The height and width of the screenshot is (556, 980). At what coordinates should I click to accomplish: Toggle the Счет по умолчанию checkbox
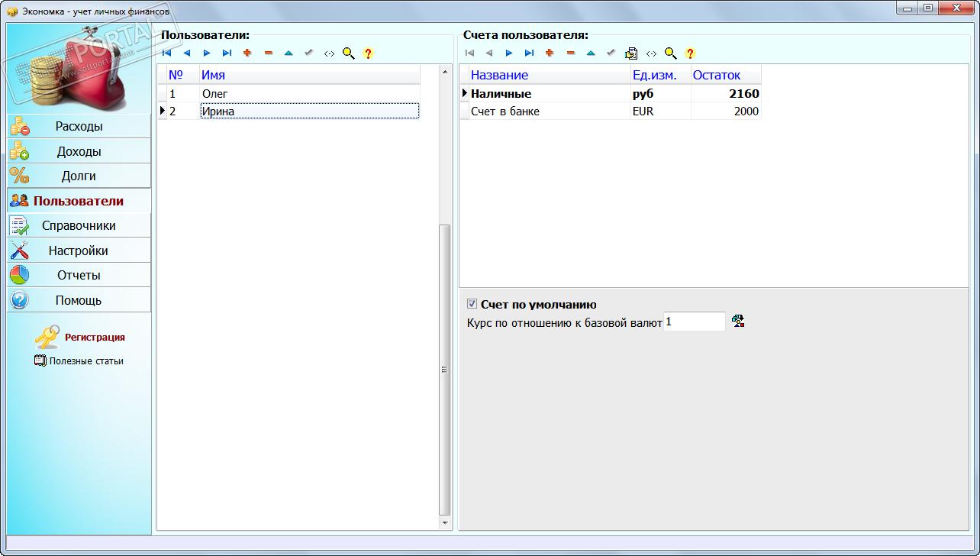click(x=472, y=304)
